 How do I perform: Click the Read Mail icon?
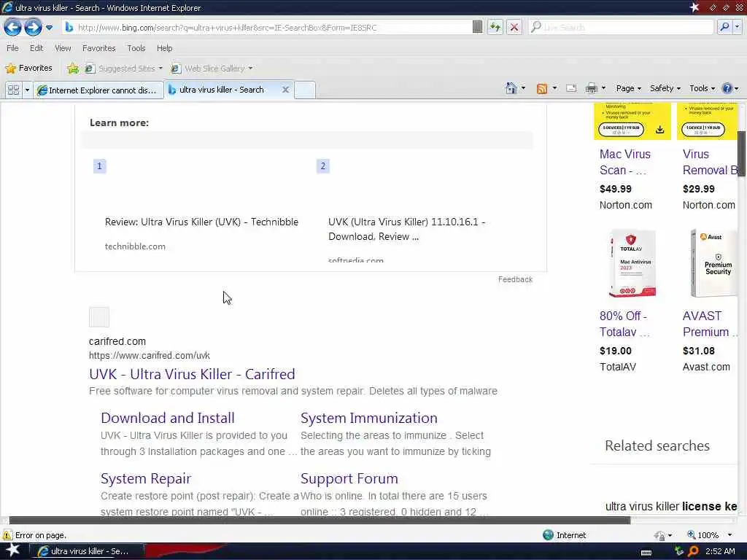[571, 88]
